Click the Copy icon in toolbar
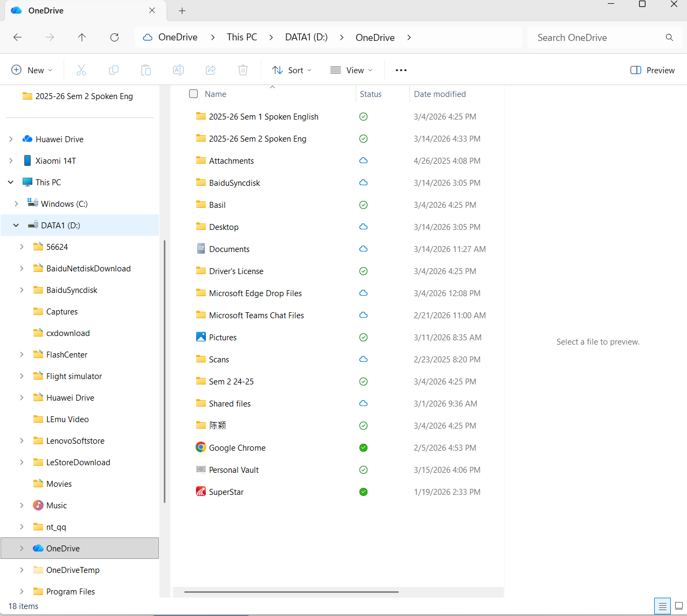Screen dimensions: 687x616 point(114,70)
